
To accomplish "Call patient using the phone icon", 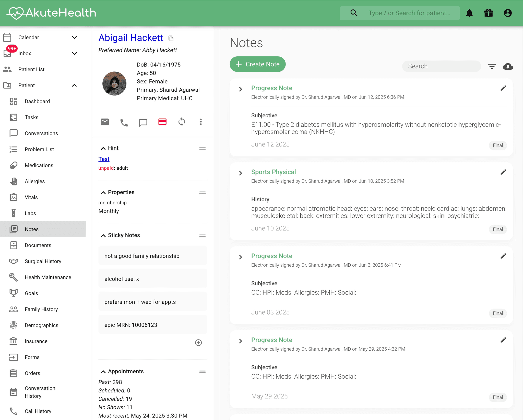I will click(124, 123).
